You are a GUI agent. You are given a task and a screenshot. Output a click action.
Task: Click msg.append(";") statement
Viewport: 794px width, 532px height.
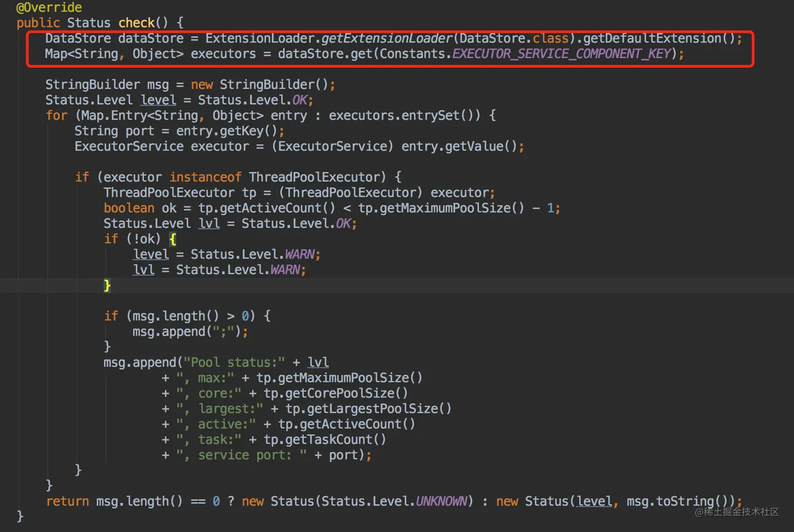(190, 332)
